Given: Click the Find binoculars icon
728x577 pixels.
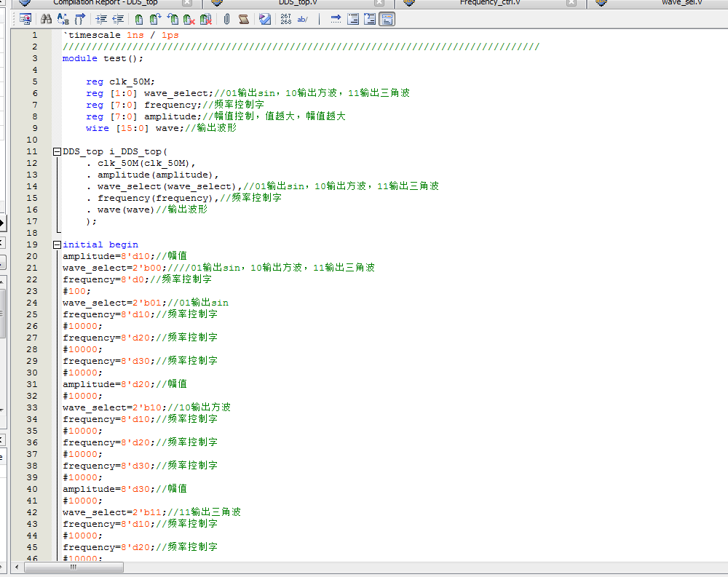Looking at the screenshot, I should [46, 19].
